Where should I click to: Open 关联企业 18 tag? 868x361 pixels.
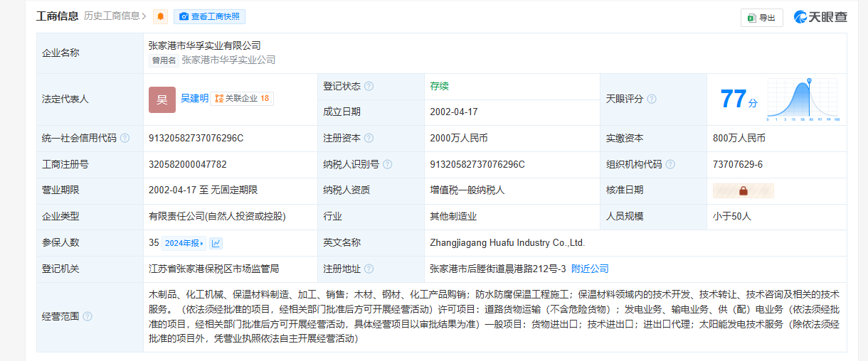(243, 99)
